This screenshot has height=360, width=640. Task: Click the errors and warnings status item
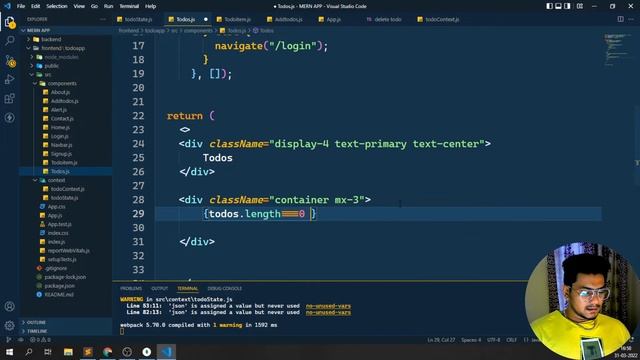click(x=40, y=340)
